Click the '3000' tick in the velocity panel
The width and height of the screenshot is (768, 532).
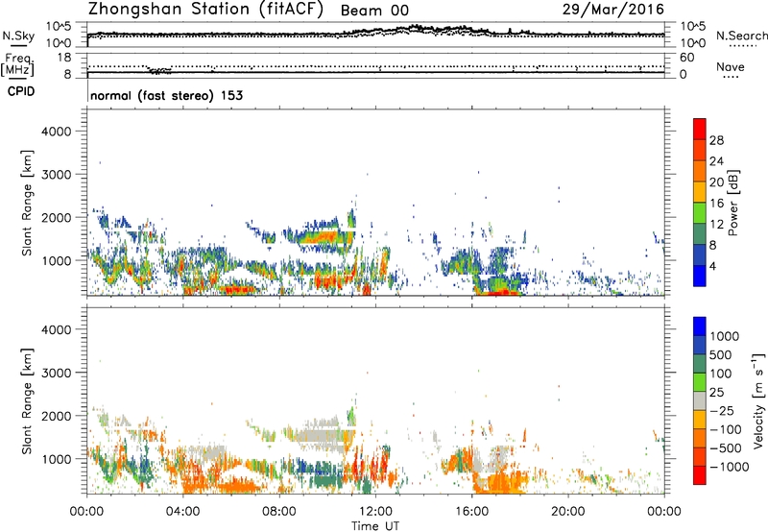[57, 373]
